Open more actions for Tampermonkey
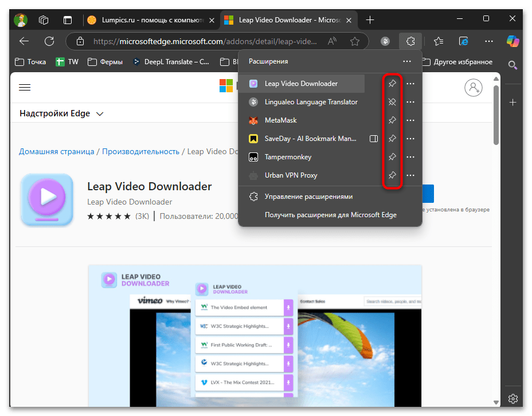Image resolution: width=532 pixels, height=416 pixels. (x=410, y=156)
